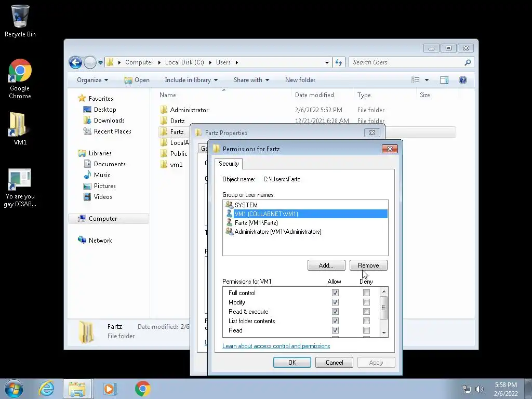The height and width of the screenshot is (399, 532).
Task: Check Deny box for Read & execute
Action: point(366,311)
